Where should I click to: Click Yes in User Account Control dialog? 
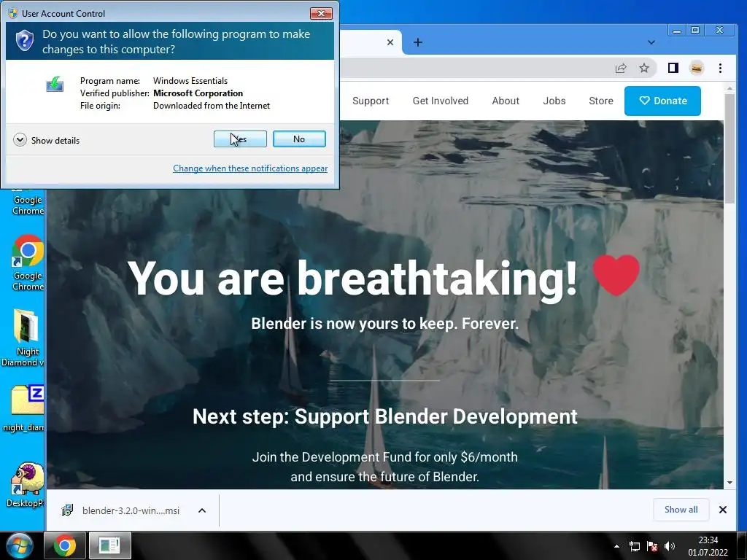[x=240, y=139]
